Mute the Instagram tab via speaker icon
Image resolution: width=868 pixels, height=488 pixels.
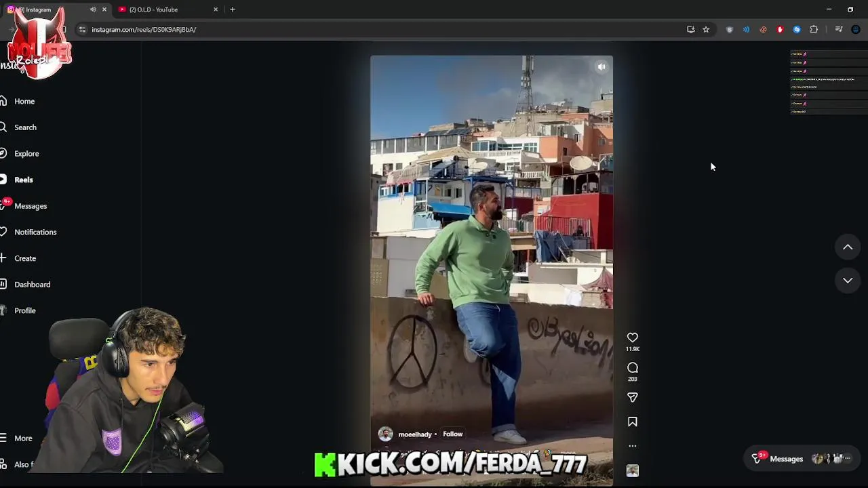point(93,9)
